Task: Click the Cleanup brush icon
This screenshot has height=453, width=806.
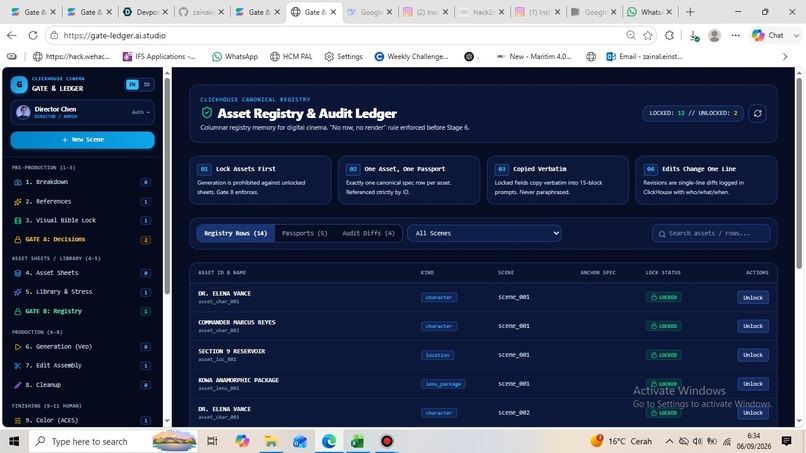Action: coord(17,385)
